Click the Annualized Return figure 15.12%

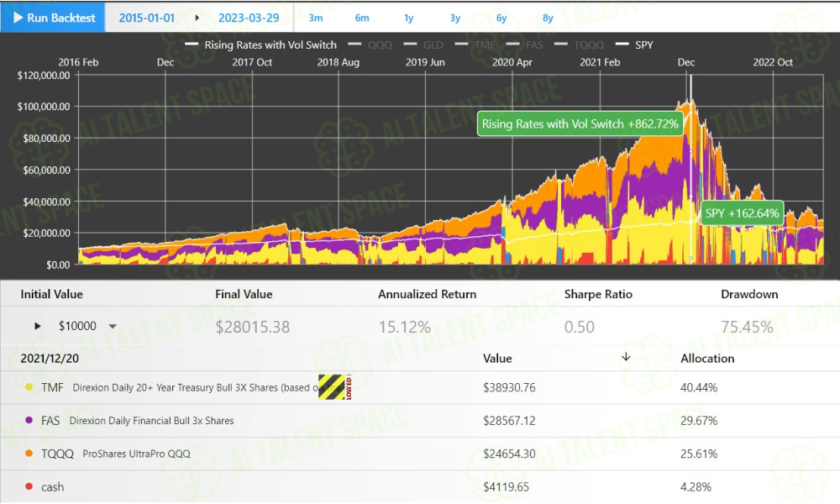click(x=405, y=327)
